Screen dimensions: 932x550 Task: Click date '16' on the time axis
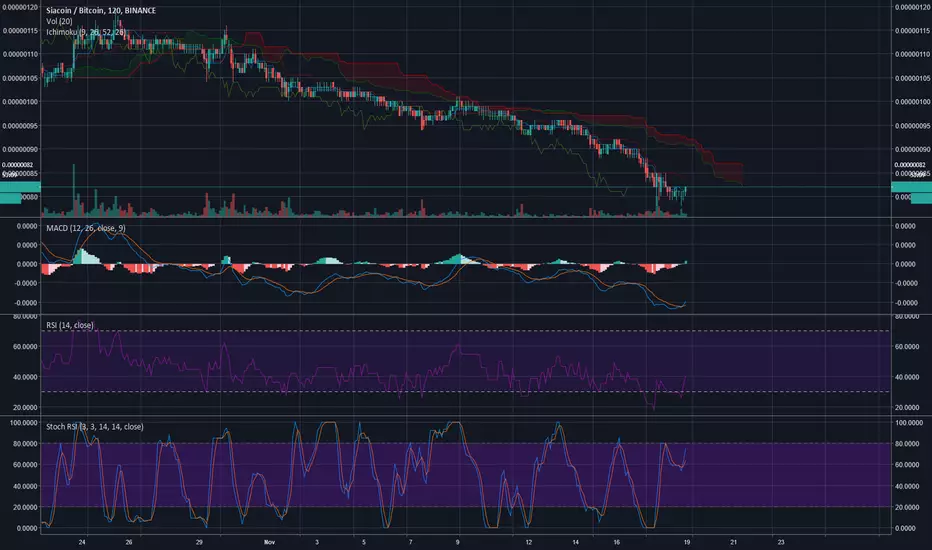pyautogui.click(x=617, y=542)
